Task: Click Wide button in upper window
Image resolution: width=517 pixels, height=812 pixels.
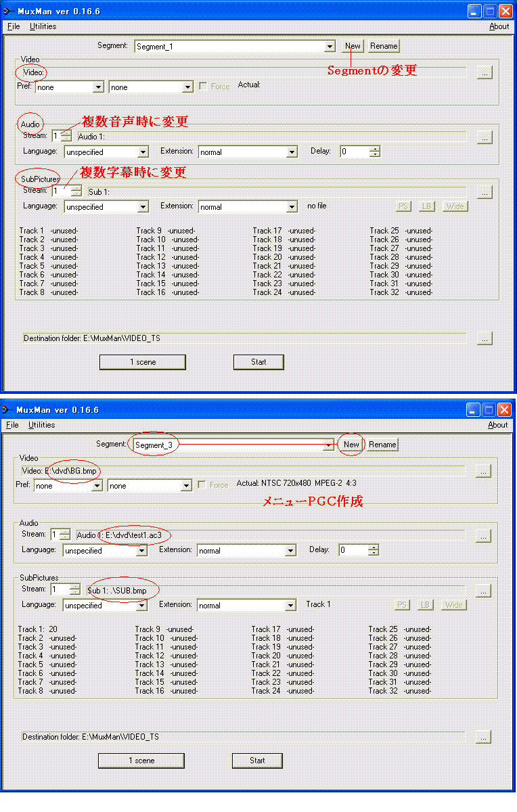Action: click(455, 206)
